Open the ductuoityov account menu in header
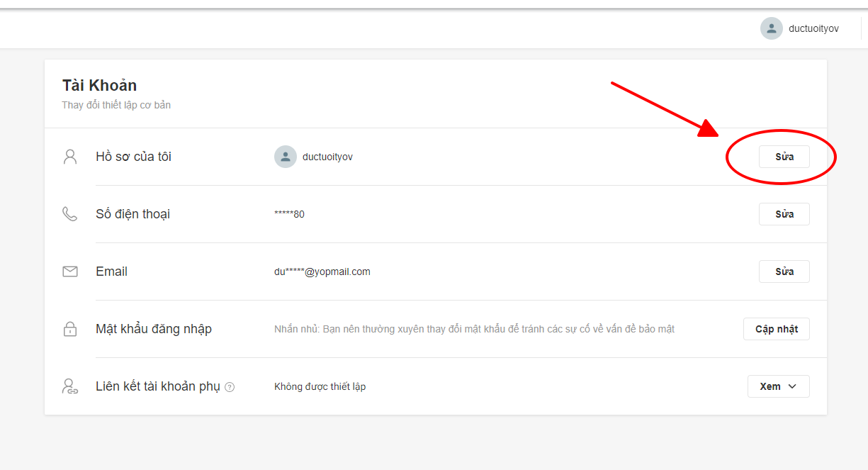The image size is (868, 470). pyautogui.click(x=813, y=28)
